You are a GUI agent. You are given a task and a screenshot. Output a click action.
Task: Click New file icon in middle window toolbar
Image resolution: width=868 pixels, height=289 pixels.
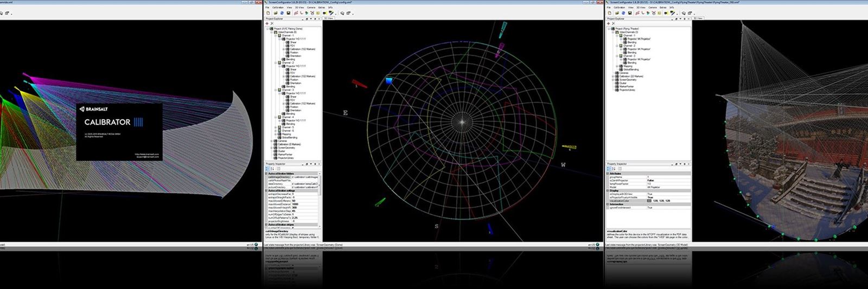(268, 13)
